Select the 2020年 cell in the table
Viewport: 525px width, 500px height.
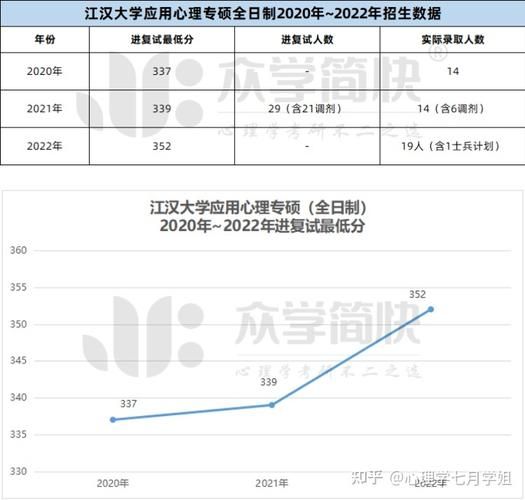pos(45,71)
